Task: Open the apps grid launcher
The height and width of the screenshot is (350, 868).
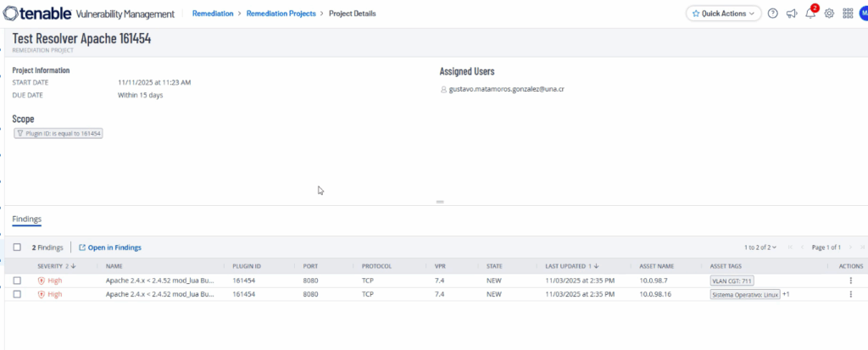Action: (848, 14)
